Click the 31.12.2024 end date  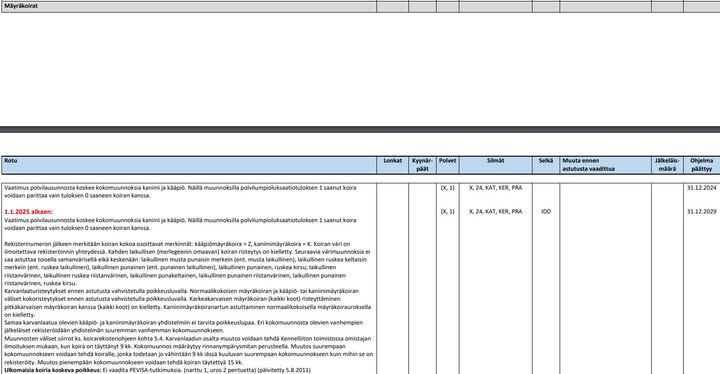(702, 188)
